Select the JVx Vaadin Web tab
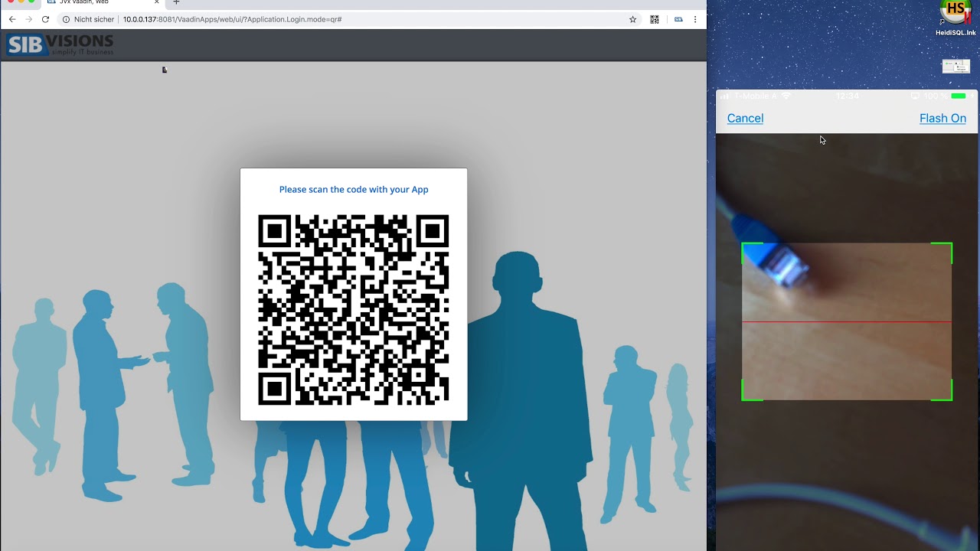 [102, 3]
